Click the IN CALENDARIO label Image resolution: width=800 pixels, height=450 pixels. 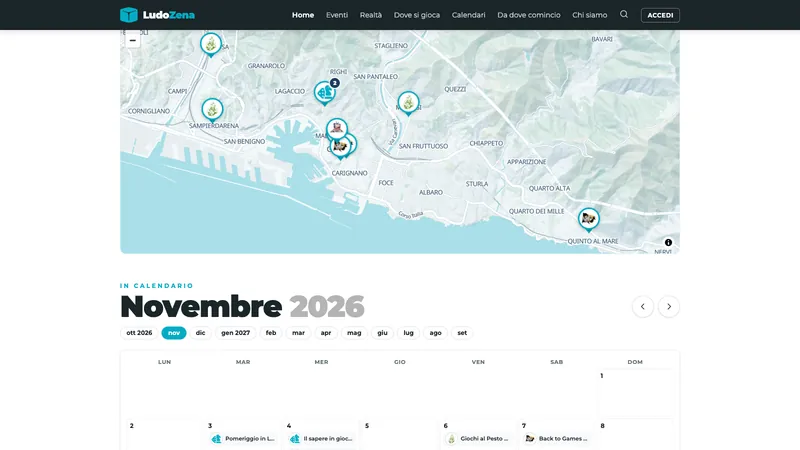coord(157,286)
